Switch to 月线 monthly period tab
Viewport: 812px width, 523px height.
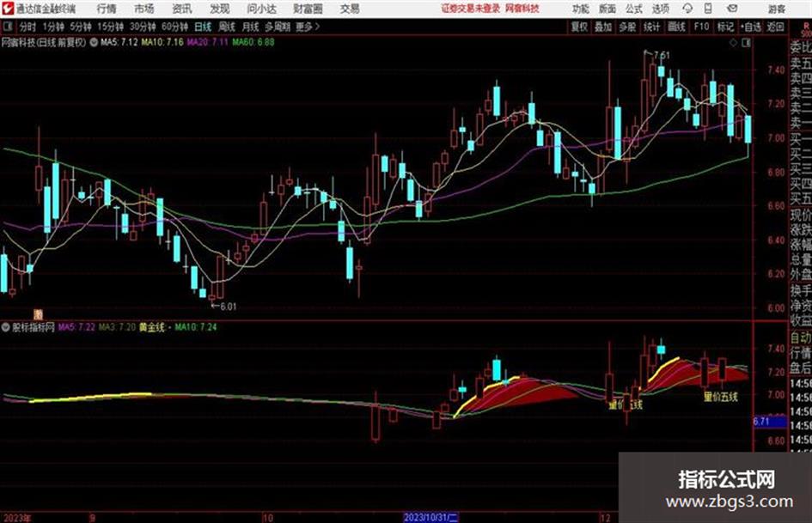[x=251, y=27]
